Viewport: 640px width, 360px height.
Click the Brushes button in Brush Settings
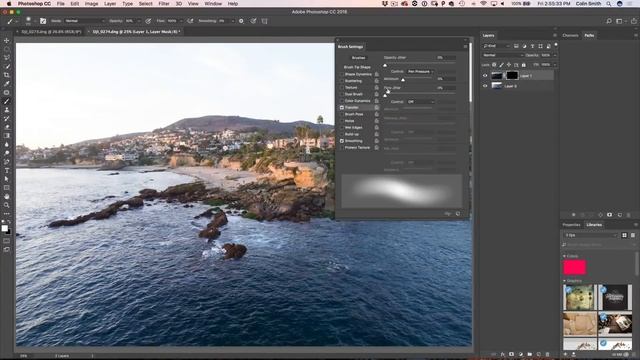click(x=358, y=58)
